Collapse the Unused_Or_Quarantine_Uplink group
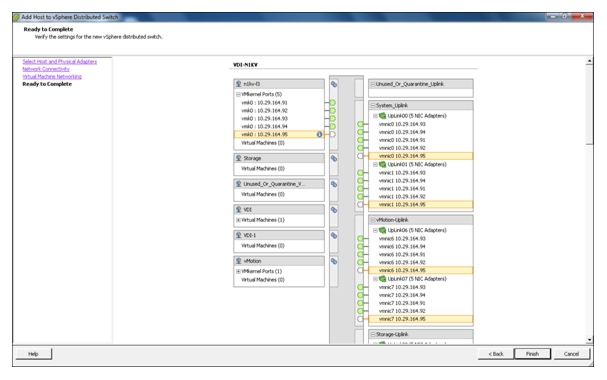 [373, 84]
